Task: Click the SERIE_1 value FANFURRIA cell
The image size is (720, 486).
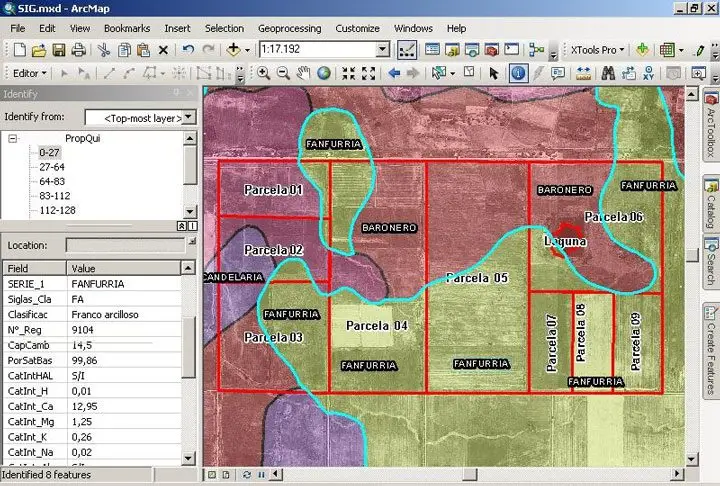Action: [98, 284]
